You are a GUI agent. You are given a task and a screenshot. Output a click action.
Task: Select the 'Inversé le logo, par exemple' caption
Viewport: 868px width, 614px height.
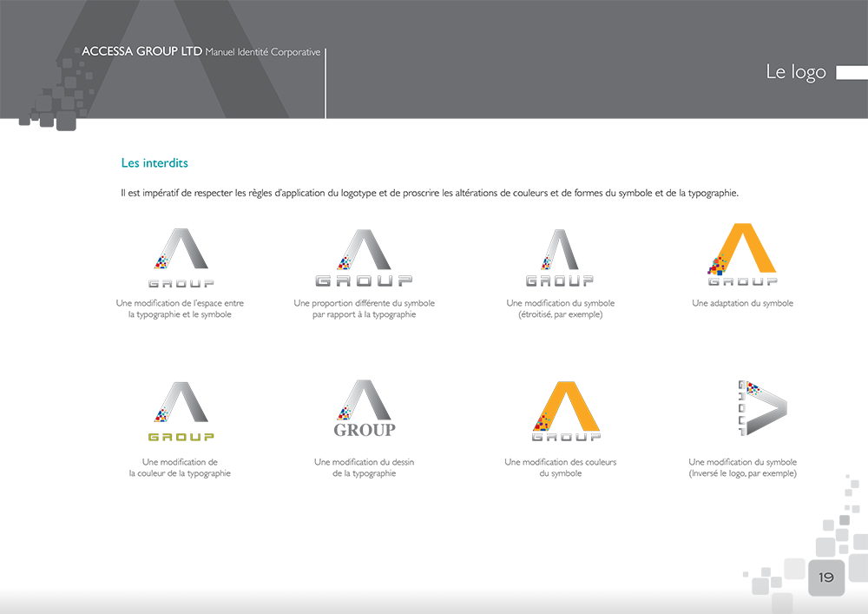point(742,473)
